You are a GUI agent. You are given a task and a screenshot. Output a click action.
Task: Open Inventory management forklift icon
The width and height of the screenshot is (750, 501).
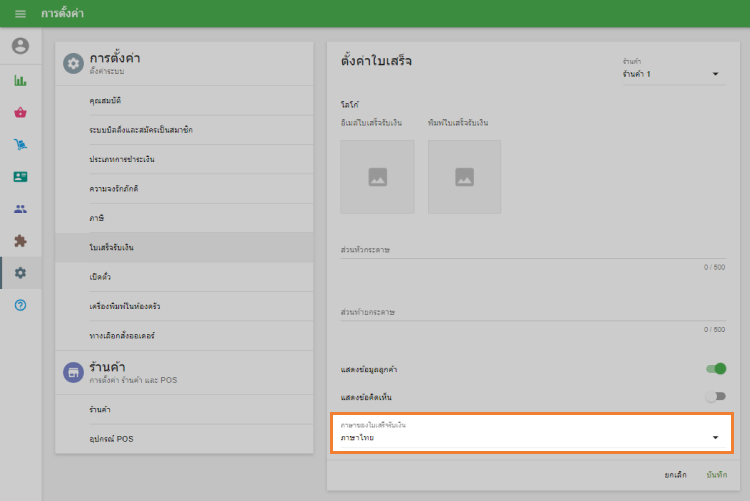tap(20, 145)
